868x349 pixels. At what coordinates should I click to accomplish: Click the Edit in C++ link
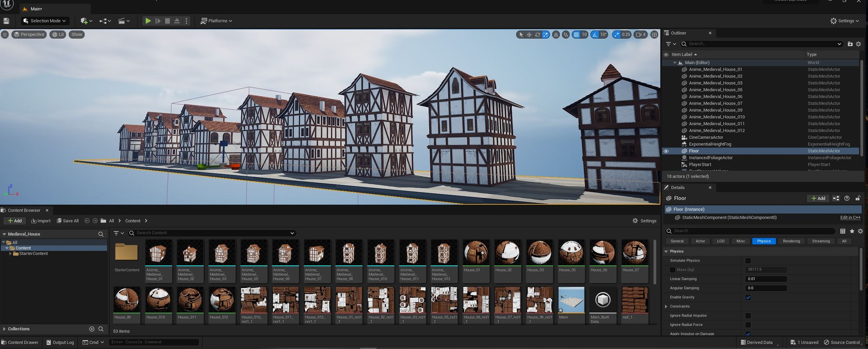(850, 218)
